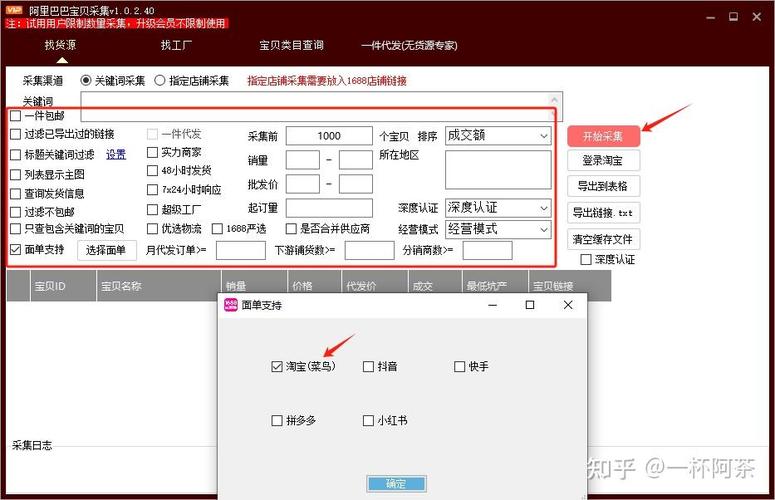
Task: Minimize the main 阿里巴巴宝贝采集 window
Action: click(x=711, y=17)
